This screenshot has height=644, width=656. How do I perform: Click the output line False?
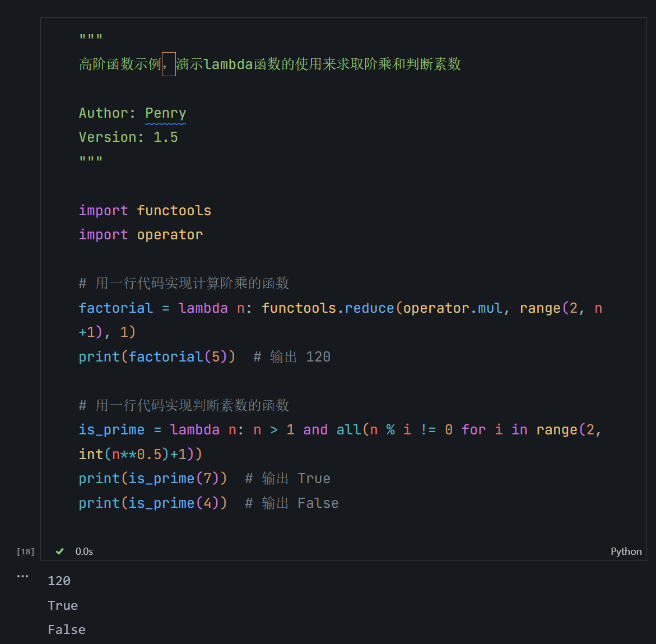coord(67,630)
